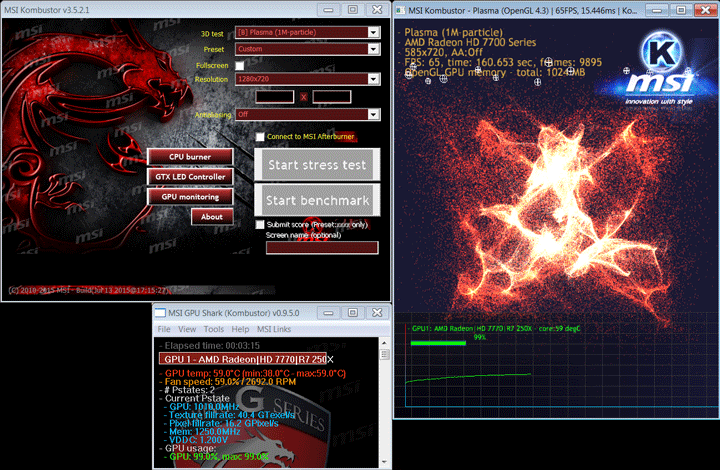The height and width of the screenshot is (470, 720).
Task: Click the FPS: 65 stats line
Action: coord(503,62)
